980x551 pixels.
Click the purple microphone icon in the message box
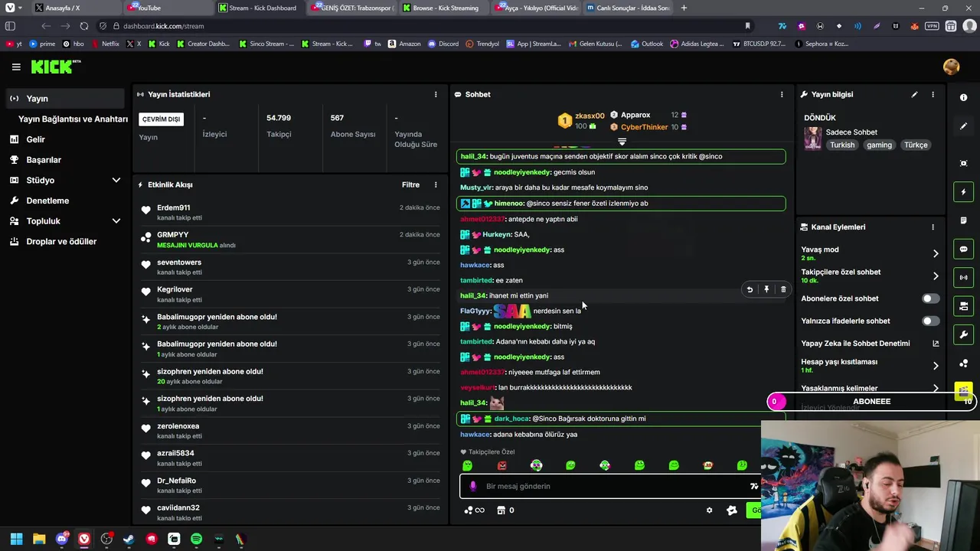tap(472, 486)
